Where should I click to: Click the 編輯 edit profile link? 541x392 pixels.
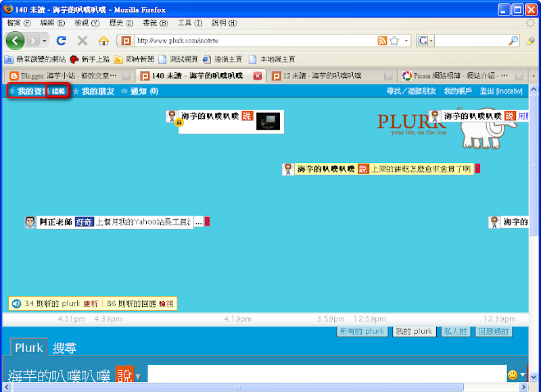58,91
